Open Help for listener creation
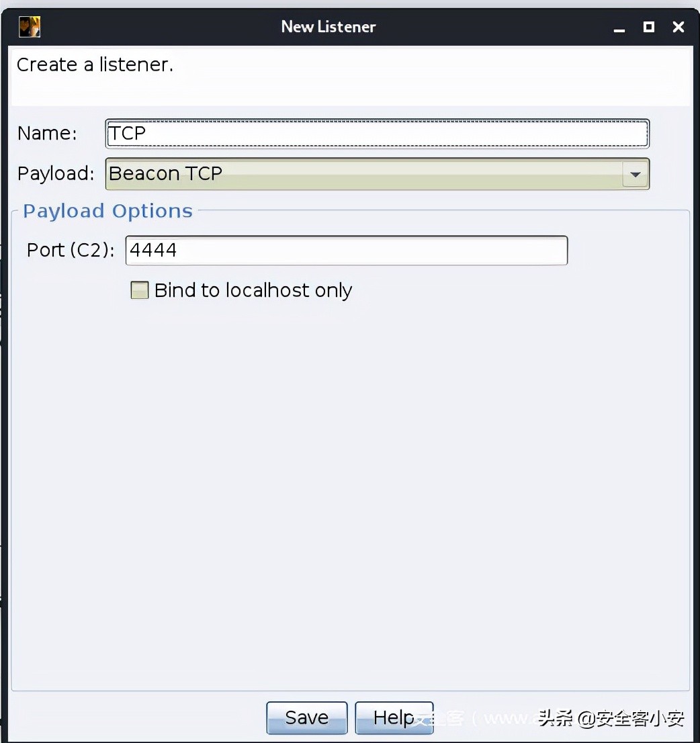This screenshot has height=743, width=700. click(394, 717)
